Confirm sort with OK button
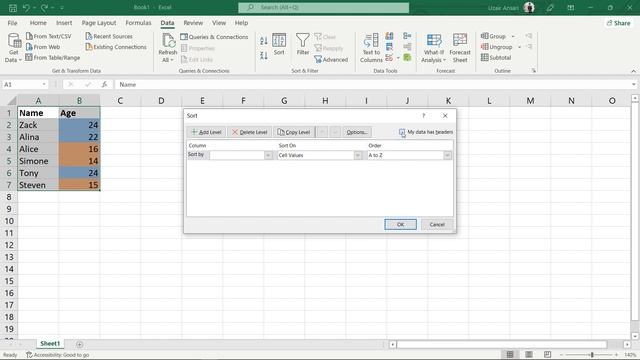 [400, 224]
